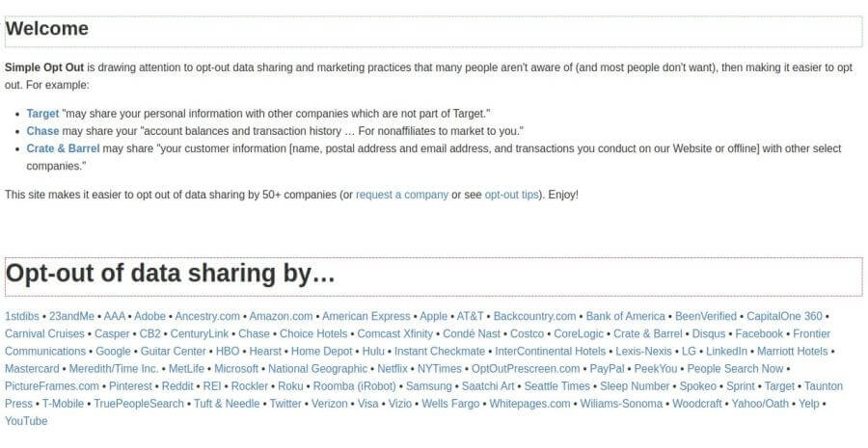Open the Carnival Cruises link

click(x=44, y=334)
